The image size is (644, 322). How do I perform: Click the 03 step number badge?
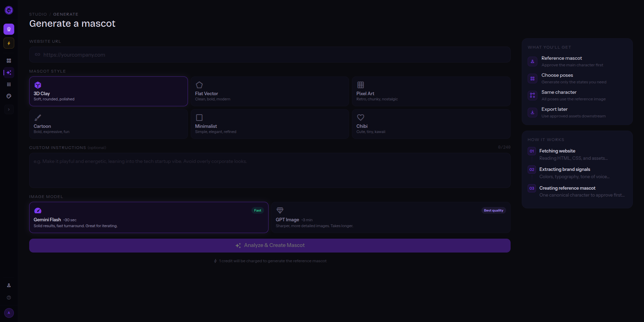click(x=532, y=188)
